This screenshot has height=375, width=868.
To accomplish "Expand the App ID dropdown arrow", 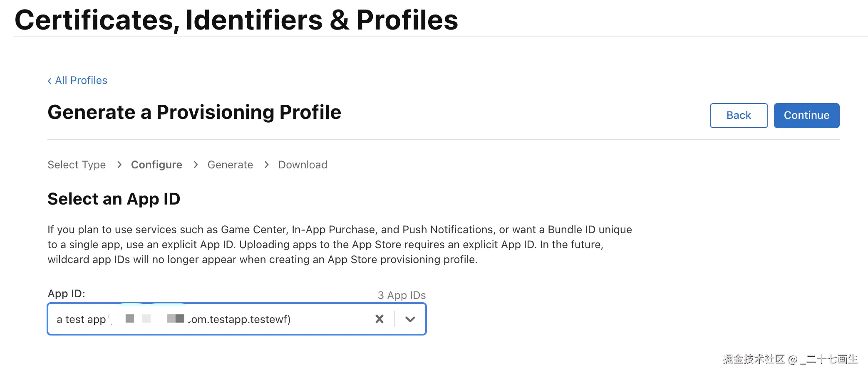I will [x=410, y=319].
